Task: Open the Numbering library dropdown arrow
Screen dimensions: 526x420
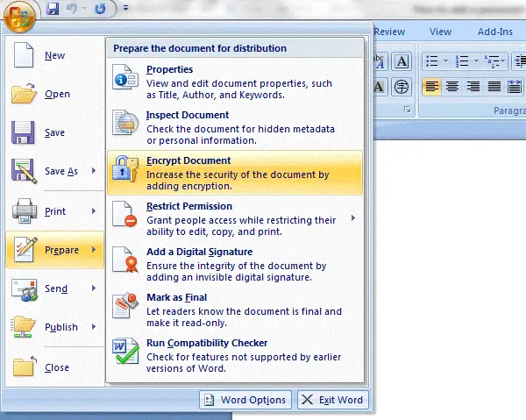Action: [476, 61]
